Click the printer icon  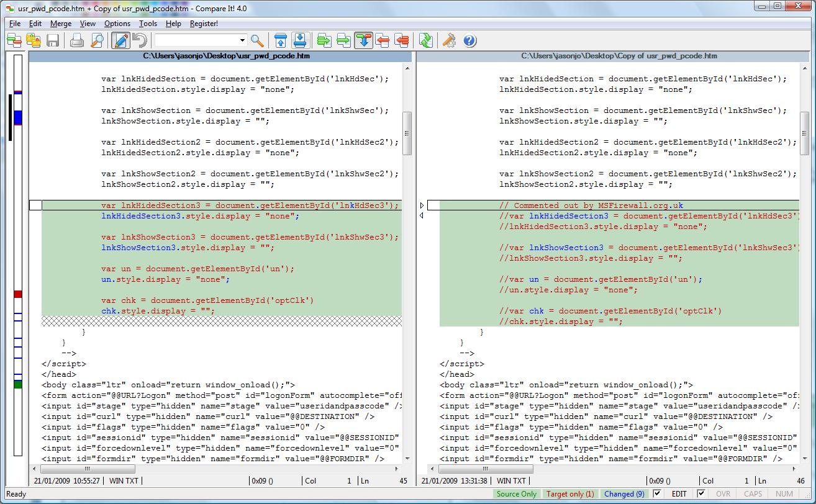point(76,41)
